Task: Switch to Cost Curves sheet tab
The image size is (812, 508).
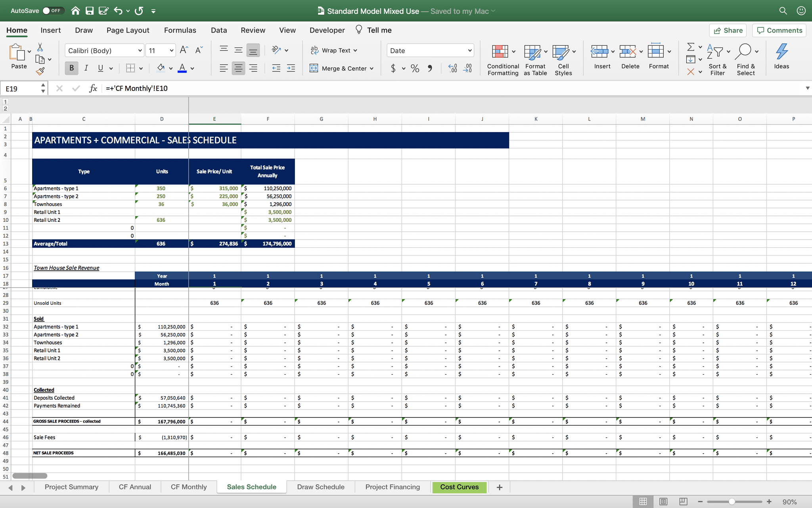Action: (x=459, y=487)
